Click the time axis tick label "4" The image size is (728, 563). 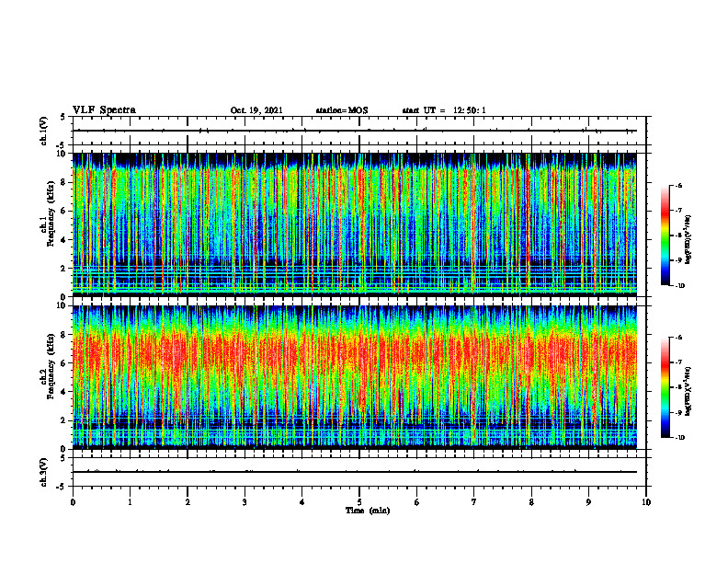point(302,502)
